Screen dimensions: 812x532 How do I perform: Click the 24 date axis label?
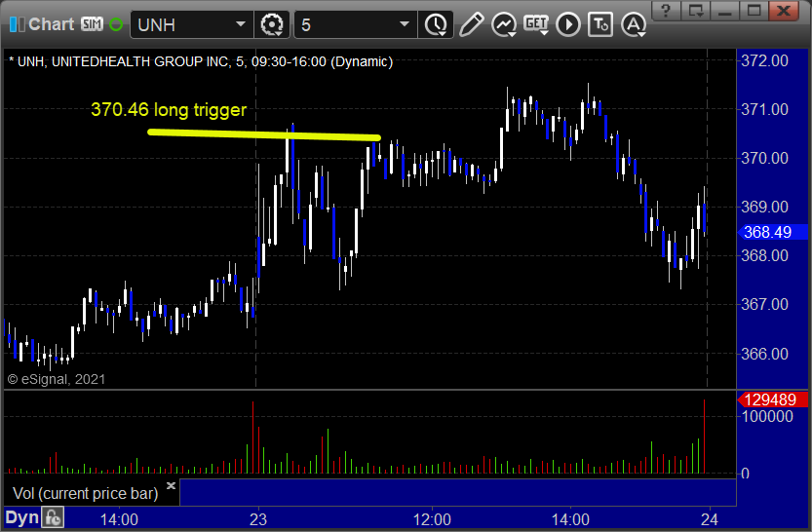pos(710,519)
